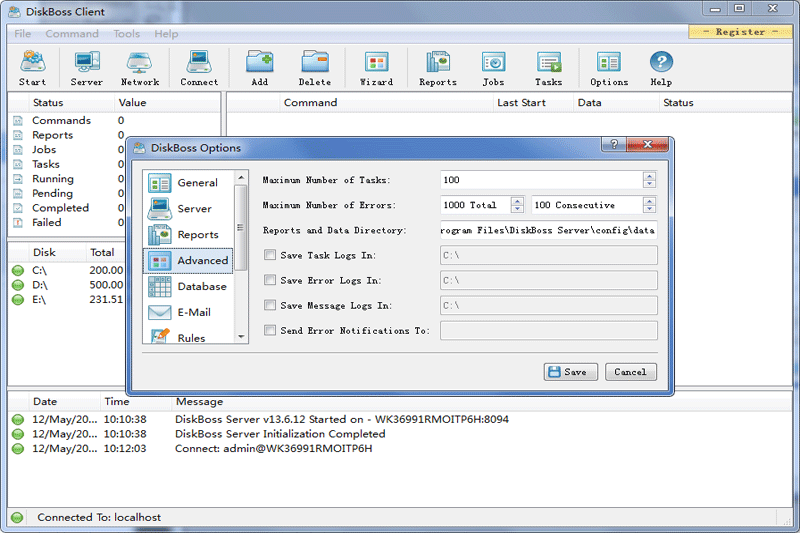Adjust the 100 Consecutive errors spinner
This screenshot has width=800, height=533.
pyautogui.click(x=649, y=205)
